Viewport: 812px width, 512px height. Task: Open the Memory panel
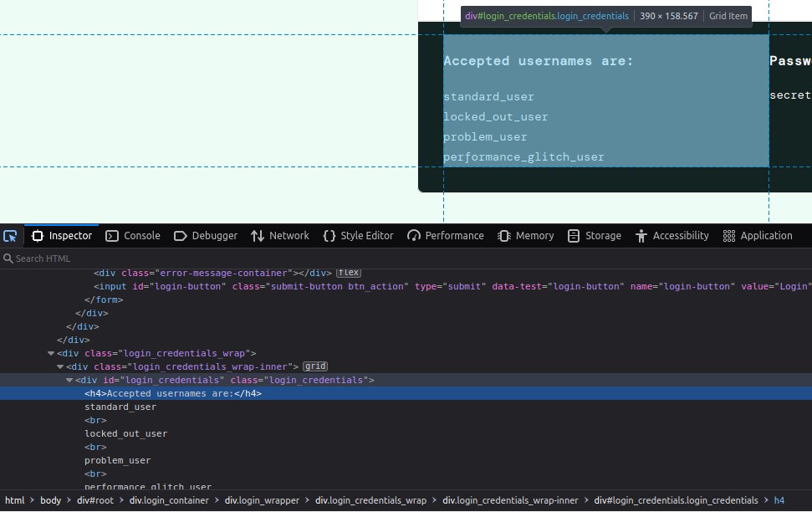(x=526, y=236)
